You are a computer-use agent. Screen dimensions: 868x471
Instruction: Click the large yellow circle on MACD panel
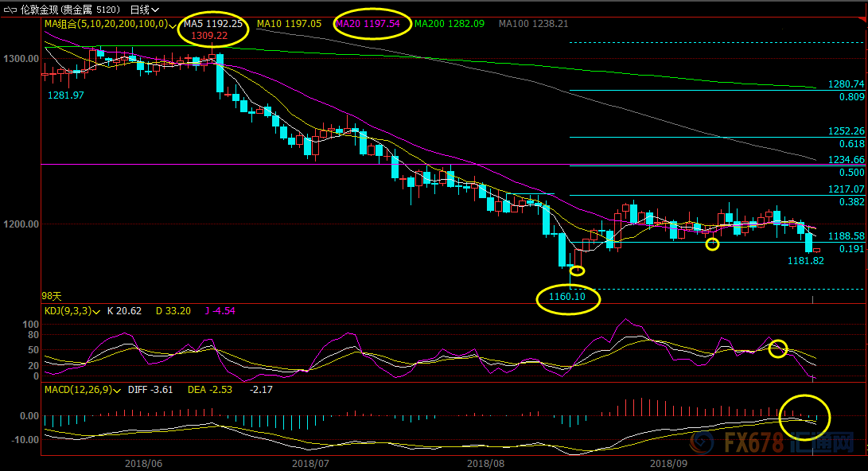pyautogui.click(x=804, y=416)
